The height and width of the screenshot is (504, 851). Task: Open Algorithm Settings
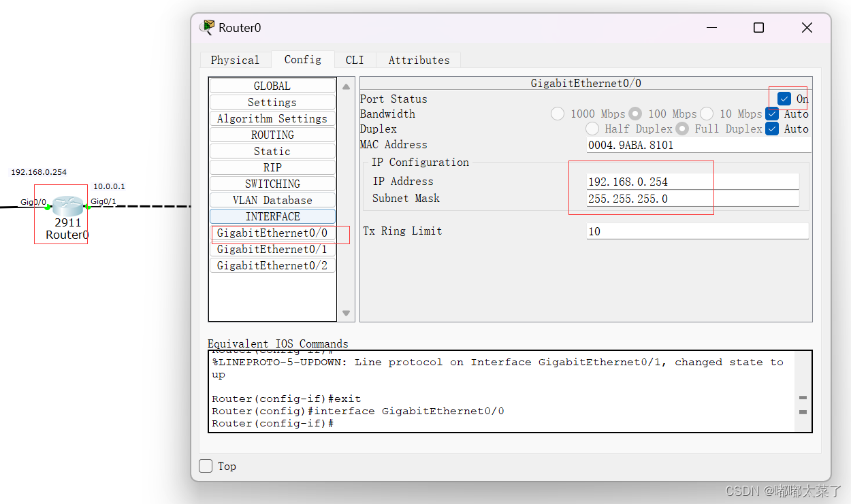click(272, 118)
